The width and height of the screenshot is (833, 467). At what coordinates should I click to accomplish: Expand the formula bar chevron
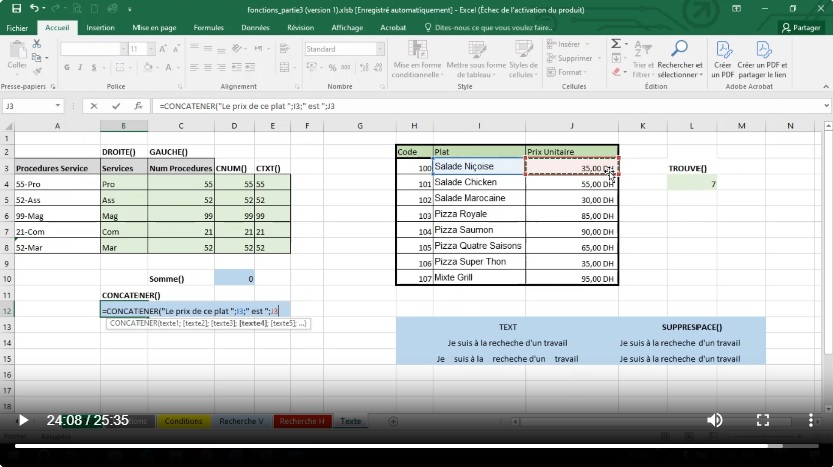pos(826,106)
